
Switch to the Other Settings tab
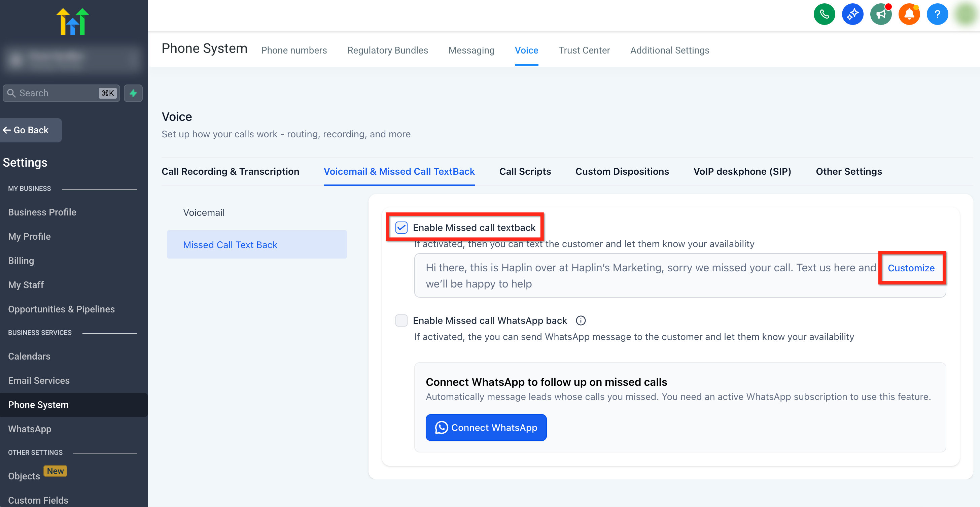pyautogui.click(x=848, y=171)
